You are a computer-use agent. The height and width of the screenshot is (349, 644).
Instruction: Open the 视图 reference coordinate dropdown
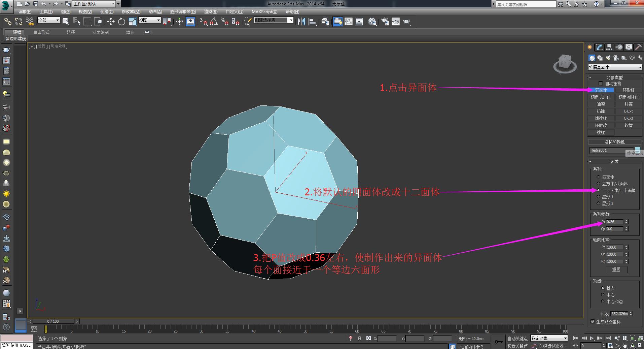pos(149,20)
